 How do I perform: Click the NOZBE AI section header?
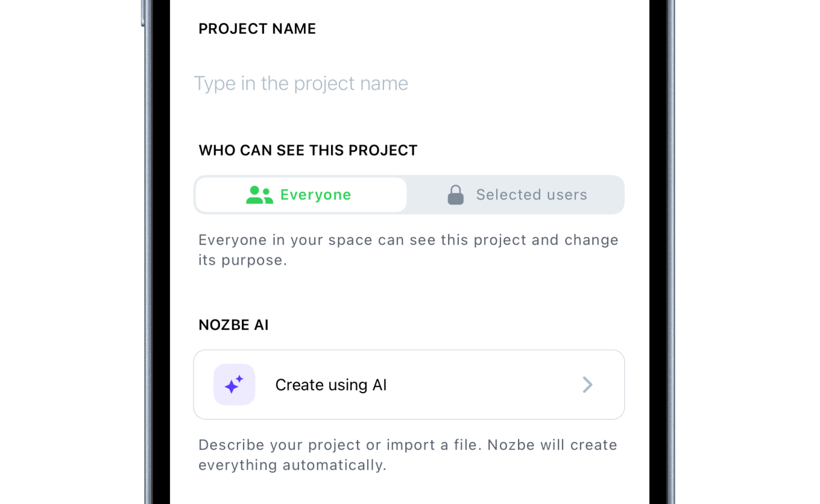point(234,324)
